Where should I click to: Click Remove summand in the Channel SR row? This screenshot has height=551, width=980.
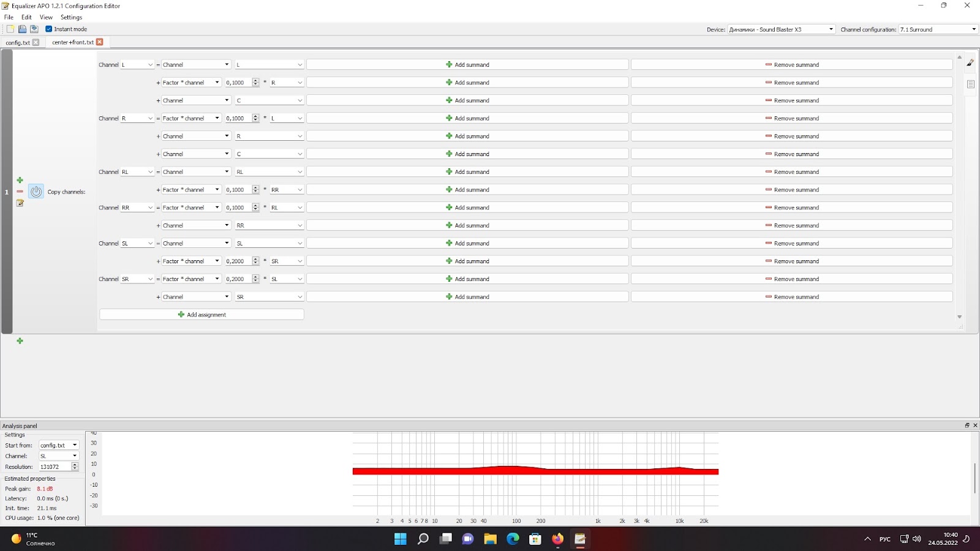pyautogui.click(x=792, y=279)
